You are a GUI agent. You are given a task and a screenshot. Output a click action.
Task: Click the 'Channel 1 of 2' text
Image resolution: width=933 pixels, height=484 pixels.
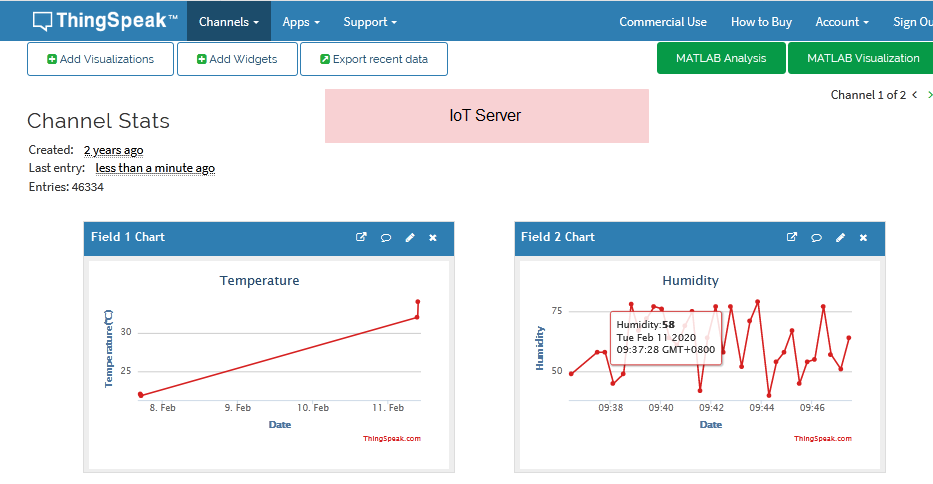(x=868, y=95)
